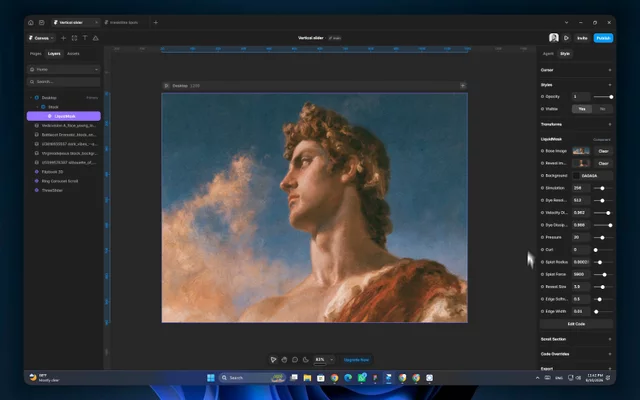Collapse the Desktop layer tree arrow

tap(31, 98)
